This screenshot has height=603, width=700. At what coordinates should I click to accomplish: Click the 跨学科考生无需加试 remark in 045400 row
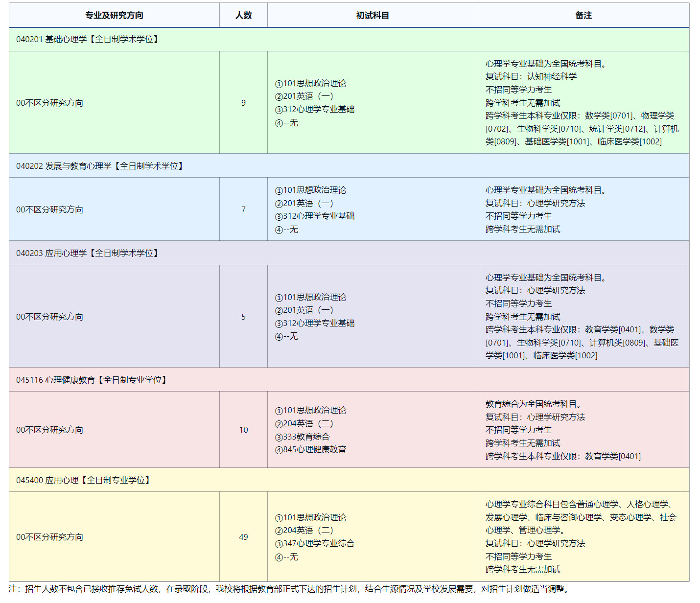(x=523, y=569)
